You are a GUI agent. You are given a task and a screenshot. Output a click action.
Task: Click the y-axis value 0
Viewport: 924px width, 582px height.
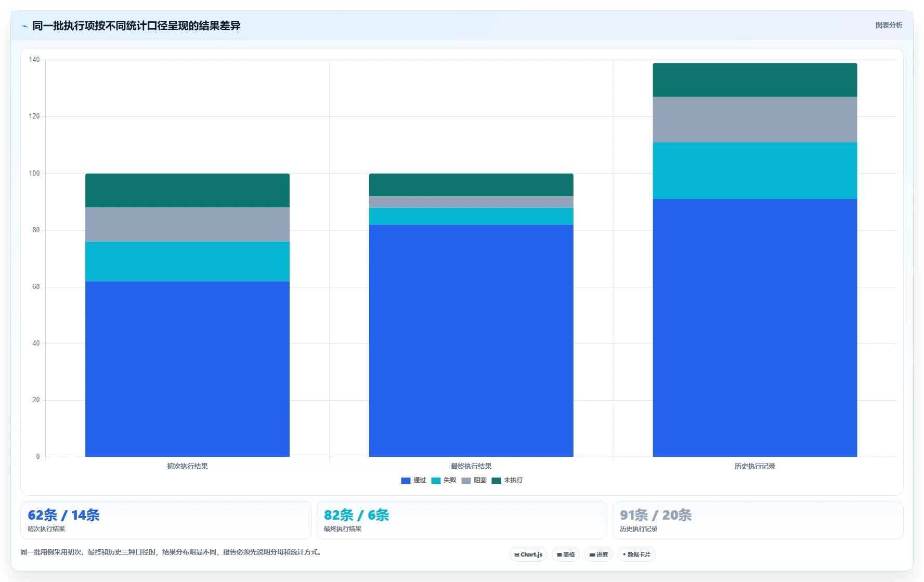tap(38, 456)
